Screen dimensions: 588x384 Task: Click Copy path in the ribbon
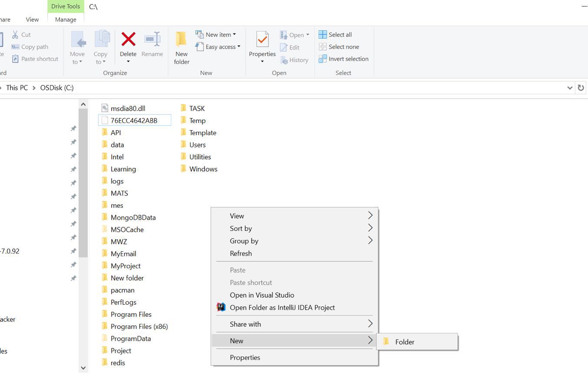click(30, 47)
